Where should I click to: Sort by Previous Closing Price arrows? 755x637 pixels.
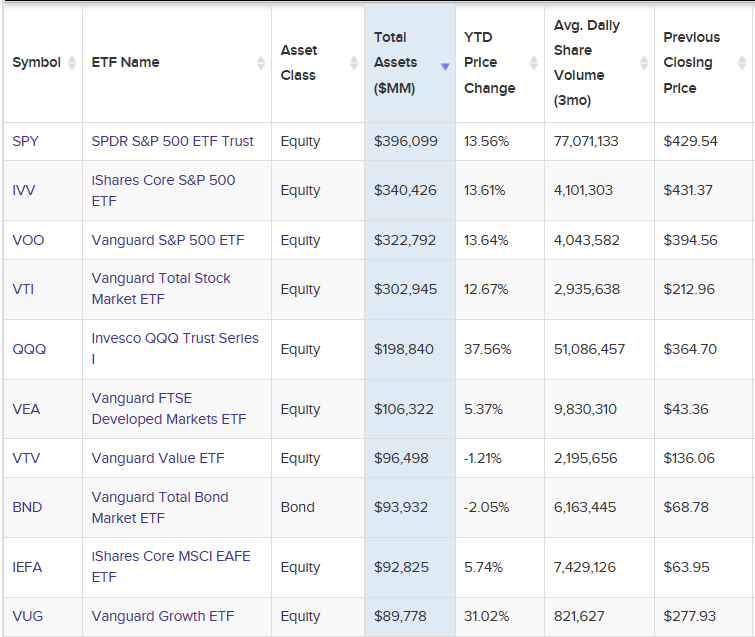(742, 63)
